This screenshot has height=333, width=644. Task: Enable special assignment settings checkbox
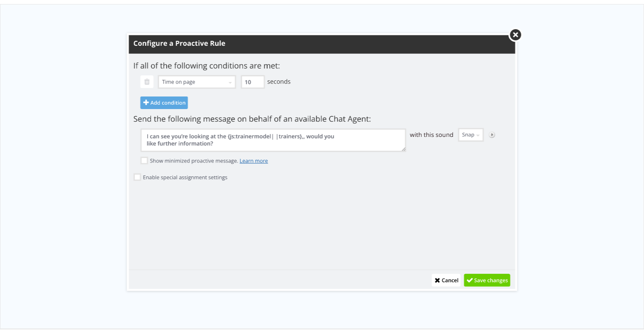coord(137,177)
